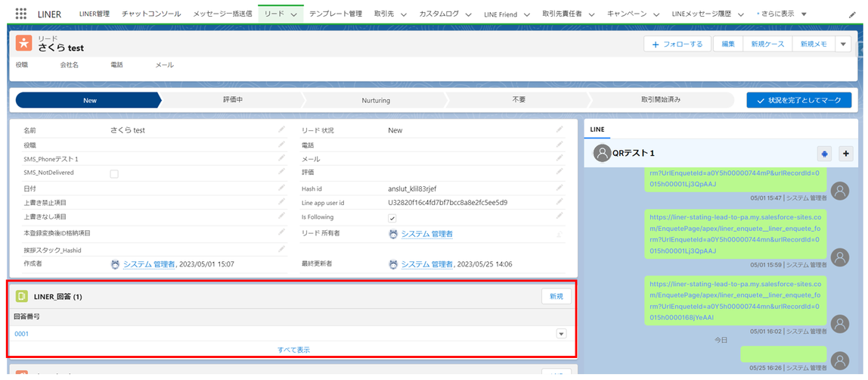Image resolution: width=868 pixels, height=380 pixels.
Task: Click the 編集 button
Action: (x=728, y=45)
